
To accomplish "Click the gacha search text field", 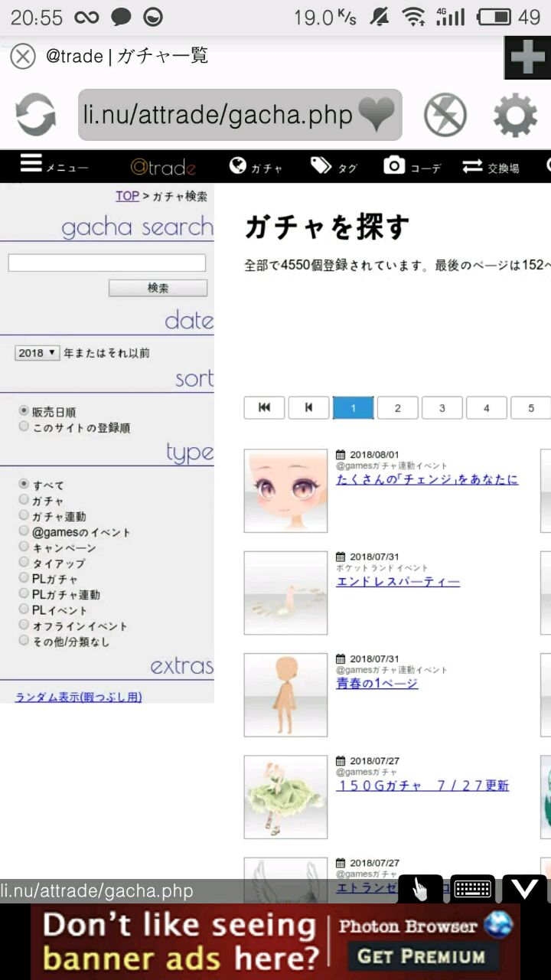I will [x=107, y=263].
